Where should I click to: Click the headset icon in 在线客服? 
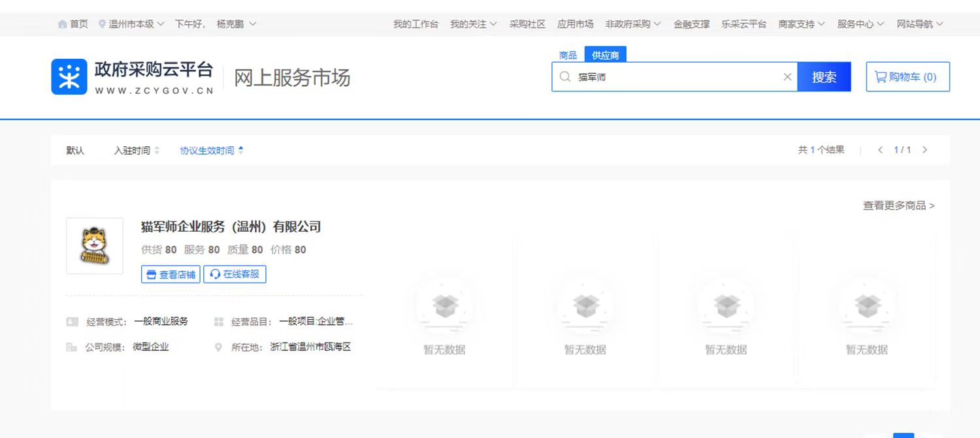point(215,275)
